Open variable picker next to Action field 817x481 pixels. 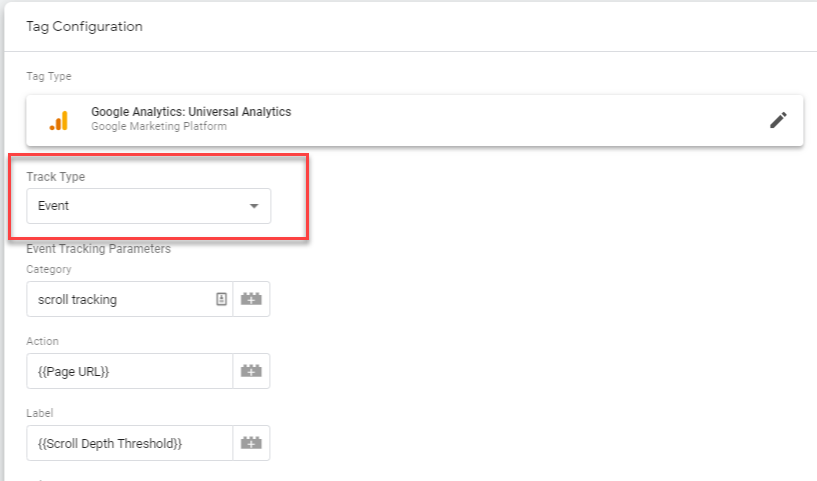[251, 371]
